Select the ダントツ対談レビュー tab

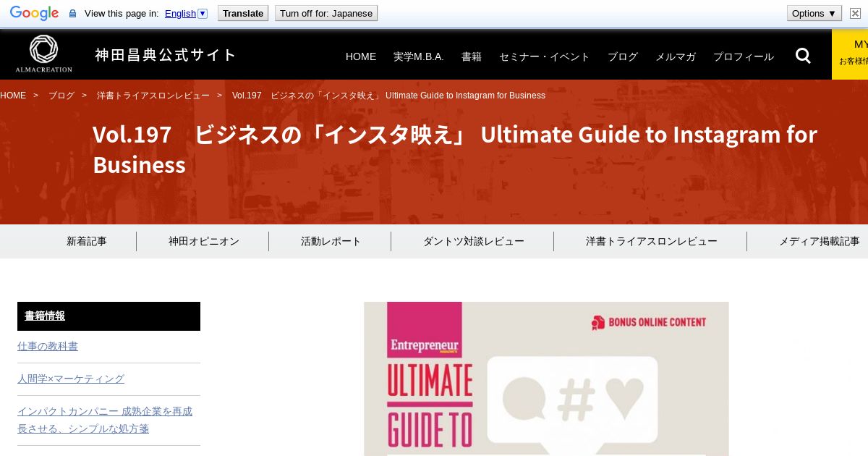[474, 241]
